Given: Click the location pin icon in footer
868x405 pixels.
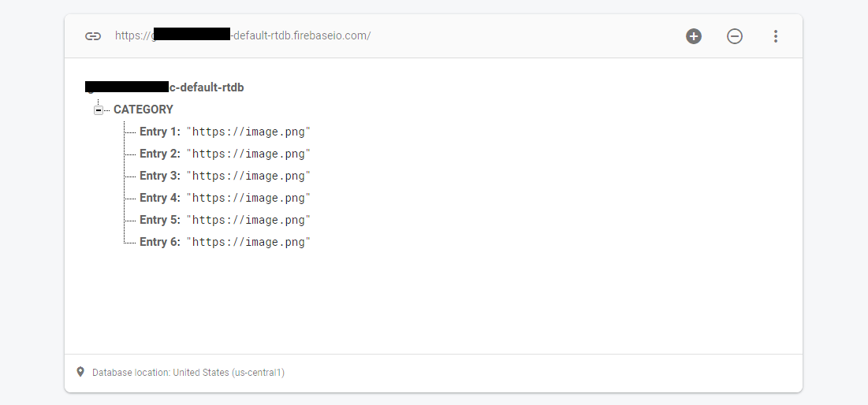Looking at the screenshot, I should tap(80, 372).
